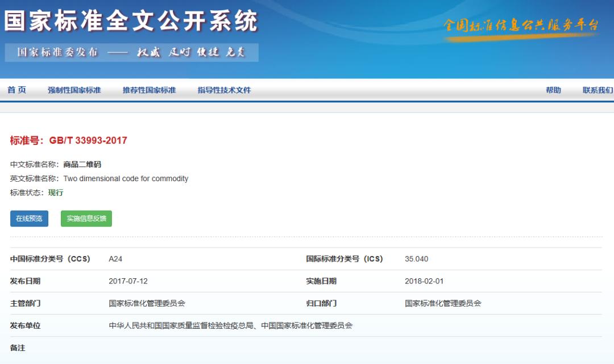The width and height of the screenshot is (614, 364).
Task: Navigate to 首页 home tab
Action: pos(15,90)
